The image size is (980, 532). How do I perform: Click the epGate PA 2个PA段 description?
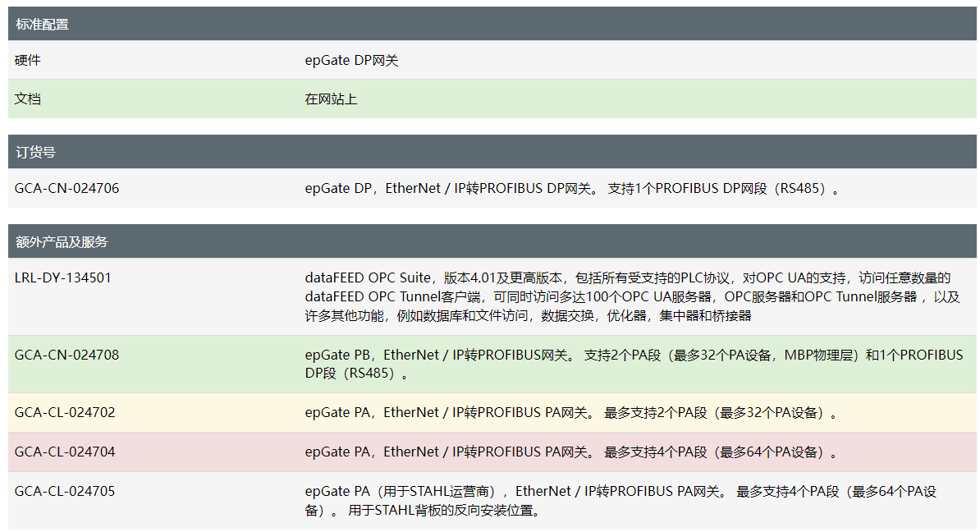(x=571, y=413)
